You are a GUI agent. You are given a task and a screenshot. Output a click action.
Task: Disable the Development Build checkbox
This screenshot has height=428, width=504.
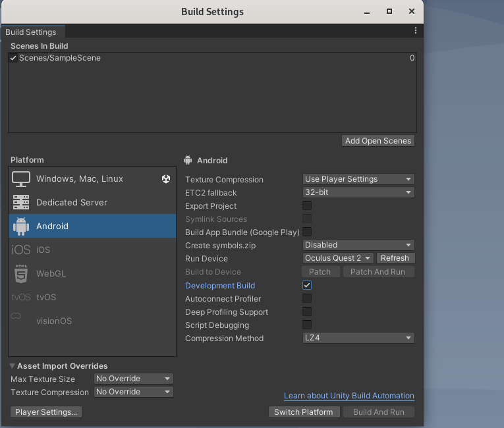click(x=307, y=286)
